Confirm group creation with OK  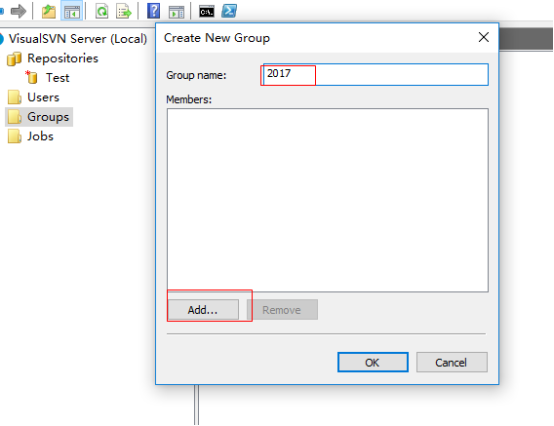point(373,362)
